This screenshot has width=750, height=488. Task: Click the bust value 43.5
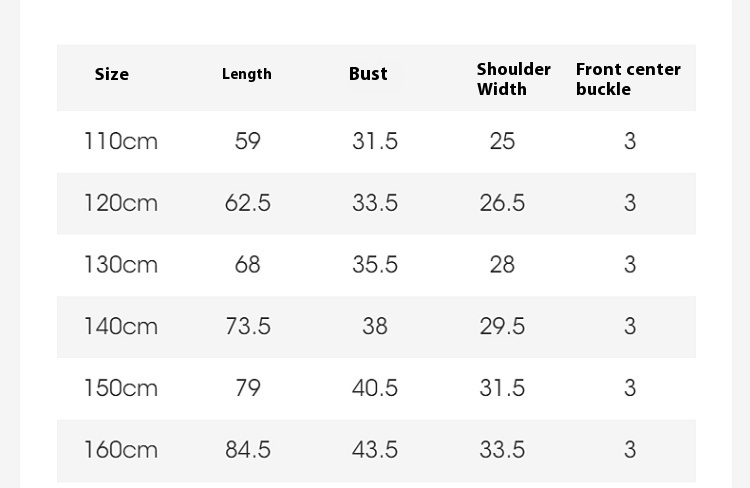[375, 450]
